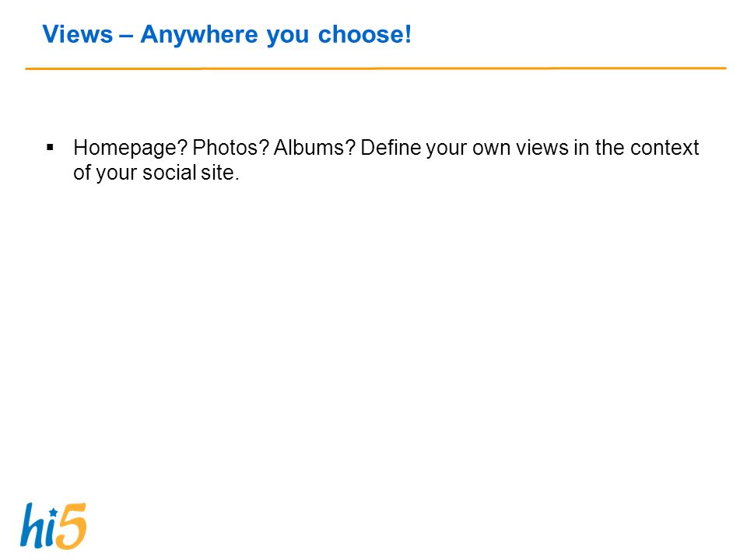Click the orange 5 in the logo
747x560 pixels.
[72, 527]
